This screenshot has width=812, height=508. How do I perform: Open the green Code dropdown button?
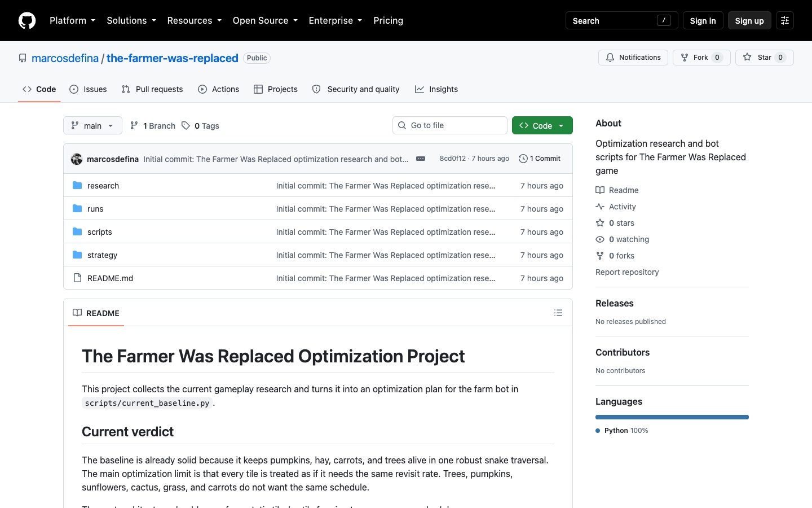542,125
